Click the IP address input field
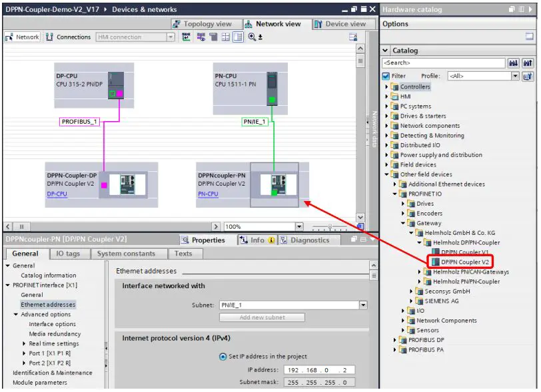This screenshot has height=392, width=541. tap(319, 370)
